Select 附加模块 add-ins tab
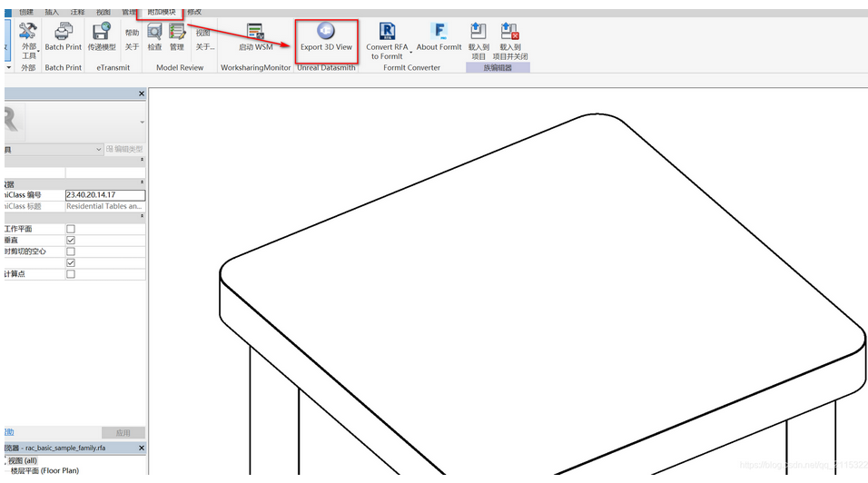The height and width of the screenshot is (483, 868). point(161,12)
